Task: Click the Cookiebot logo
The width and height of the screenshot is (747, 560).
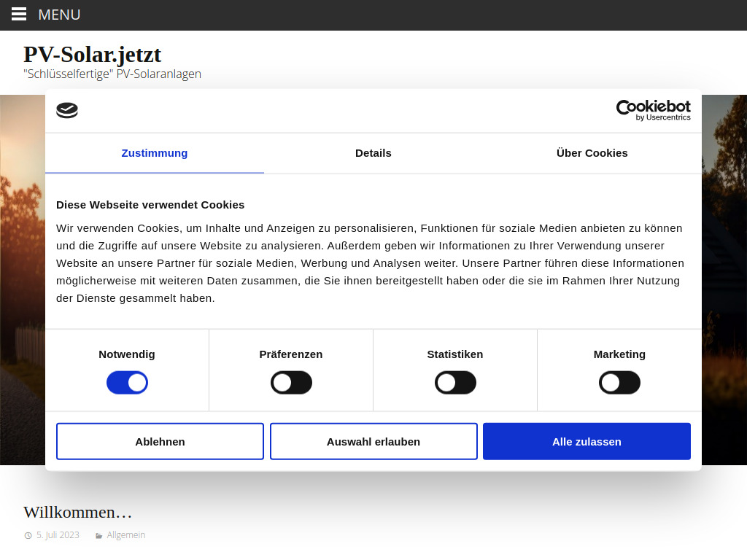Action: click(67, 110)
